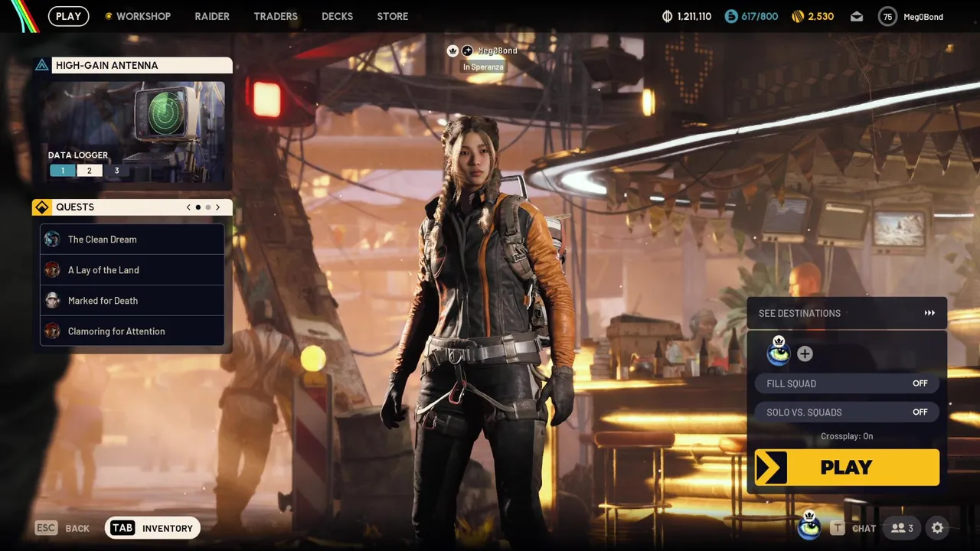Expand SEE DESTINATIONS arrows
Viewport: 980px width, 551px height.
tap(929, 313)
